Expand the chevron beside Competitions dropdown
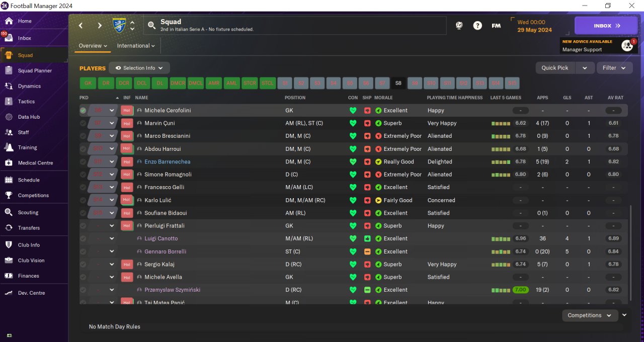The height and width of the screenshot is (342, 644). pos(624,315)
